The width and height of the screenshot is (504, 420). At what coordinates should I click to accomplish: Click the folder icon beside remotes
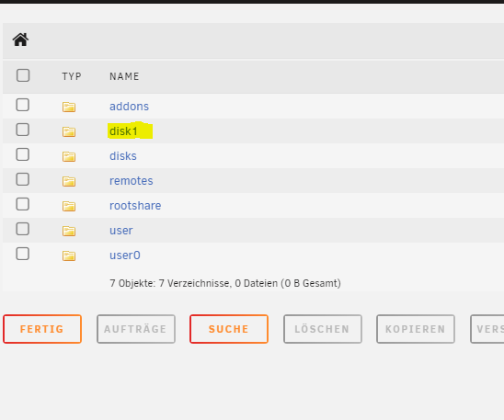[69, 181]
